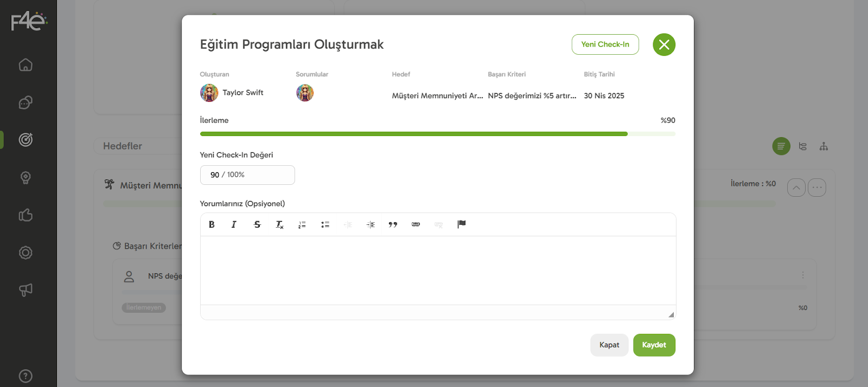Screen dimensions: 868x387
Task: Add a blockquote to comment
Action: pos(393,224)
